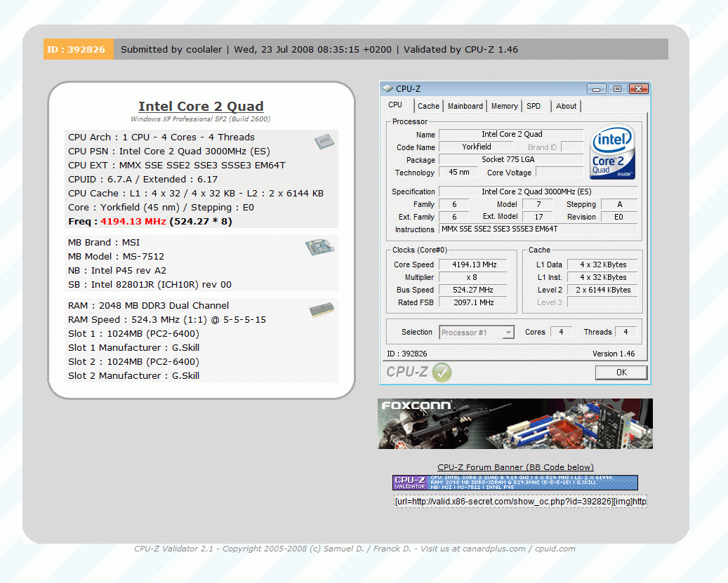Click the 'CPU PSN' line in summary
This screenshot has height=583, width=728.
(169, 152)
